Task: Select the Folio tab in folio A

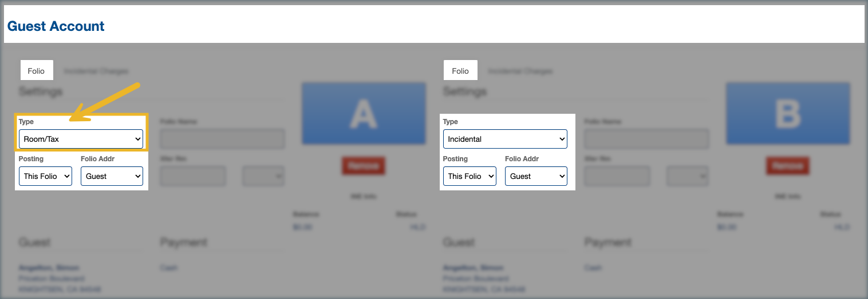Action: 36,71
